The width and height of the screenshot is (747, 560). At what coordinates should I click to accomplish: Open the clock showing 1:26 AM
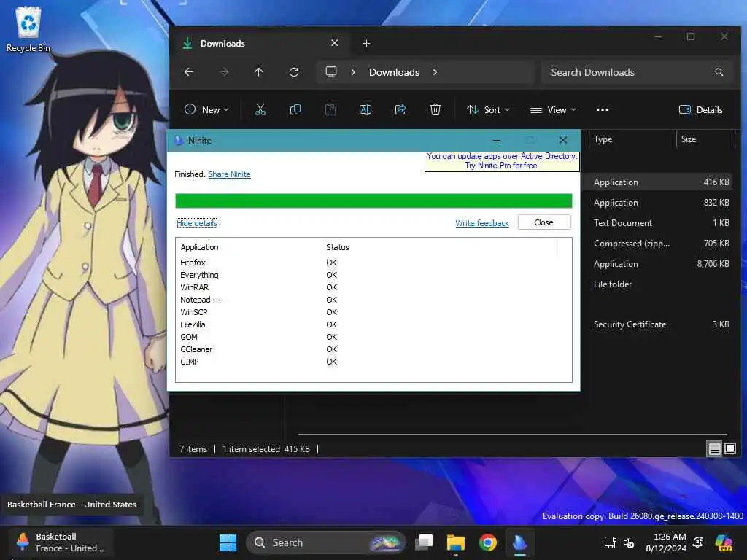point(665,542)
